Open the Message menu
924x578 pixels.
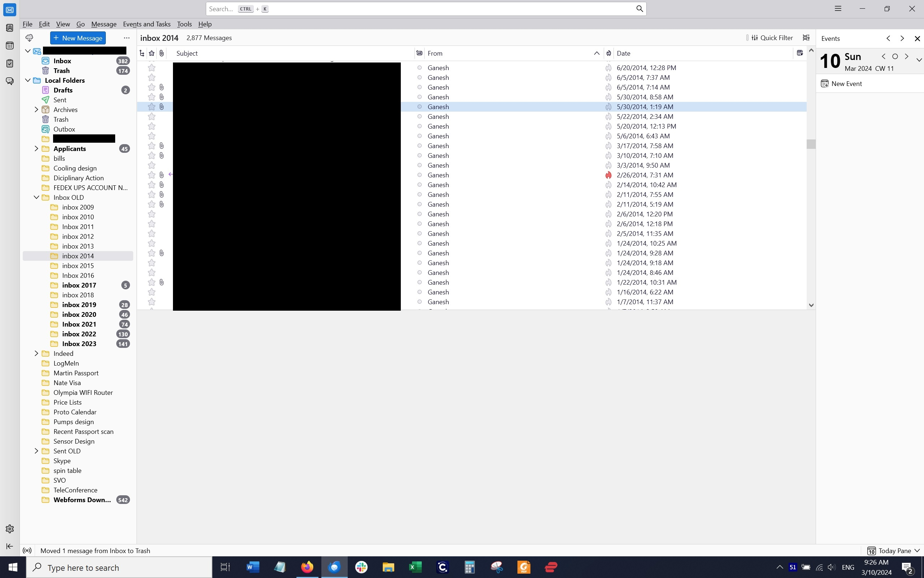(104, 24)
